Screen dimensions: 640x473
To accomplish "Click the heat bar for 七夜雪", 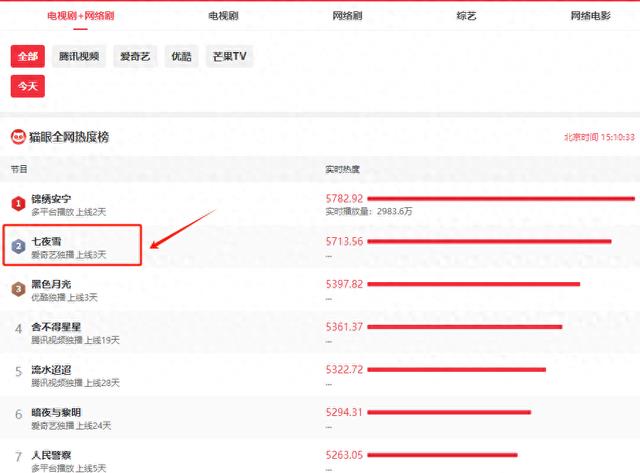I will tap(489, 242).
